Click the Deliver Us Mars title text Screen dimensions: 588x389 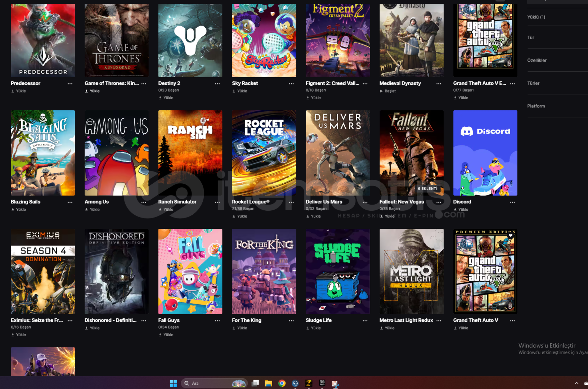tap(324, 202)
